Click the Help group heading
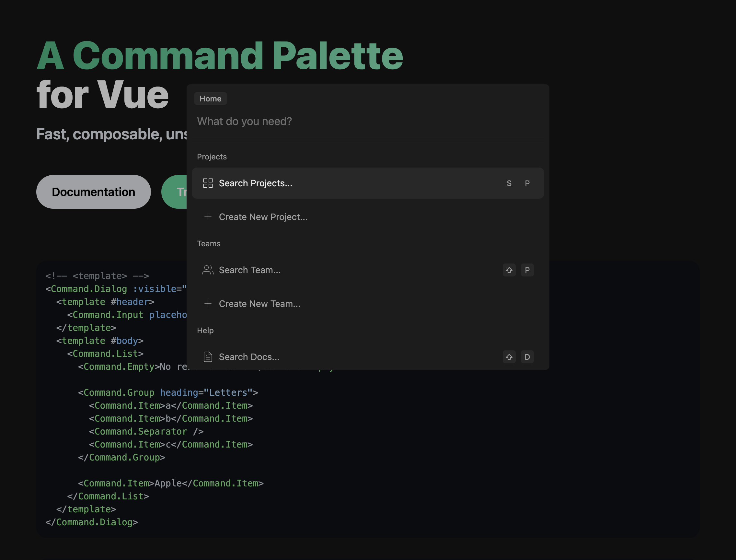The image size is (736, 560). pyautogui.click(x=205, y=330)
